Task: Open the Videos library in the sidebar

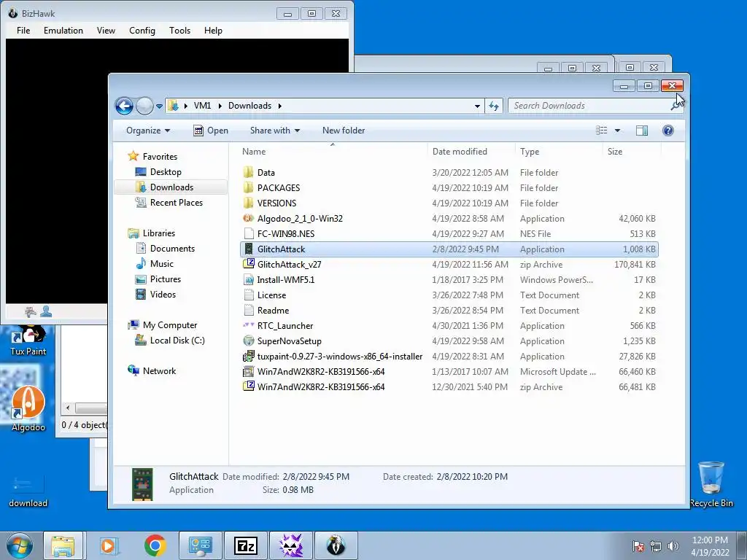Action: point(163,295)
